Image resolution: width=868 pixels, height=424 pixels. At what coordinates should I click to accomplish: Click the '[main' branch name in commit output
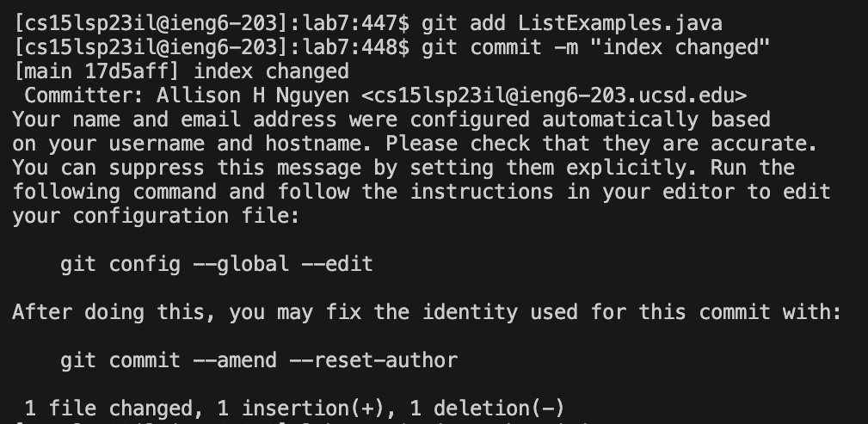43,71
